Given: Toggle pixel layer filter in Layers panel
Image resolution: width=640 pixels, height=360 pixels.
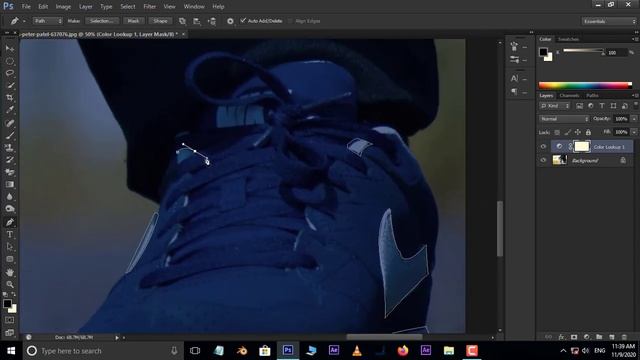Looking at the screenshot, I should pos(579,106).
